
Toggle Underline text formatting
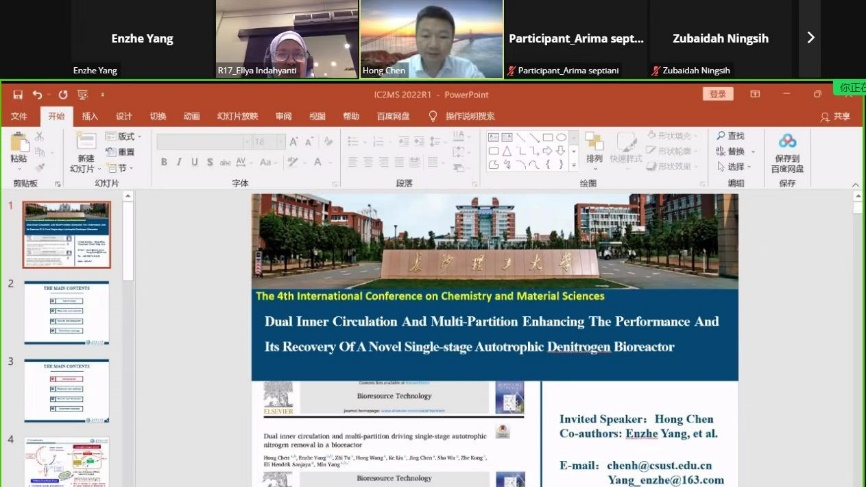point(194,162)
